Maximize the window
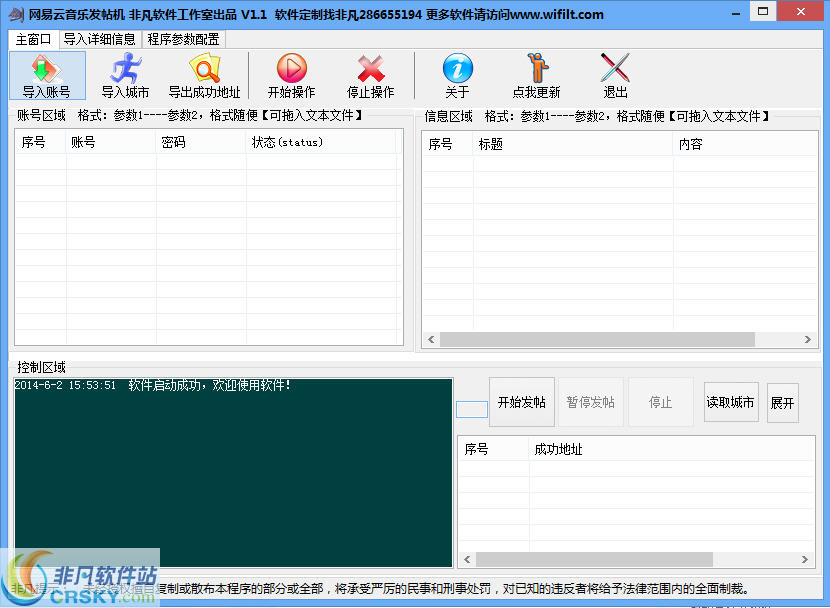830x608 pixels. coord(763,11)
